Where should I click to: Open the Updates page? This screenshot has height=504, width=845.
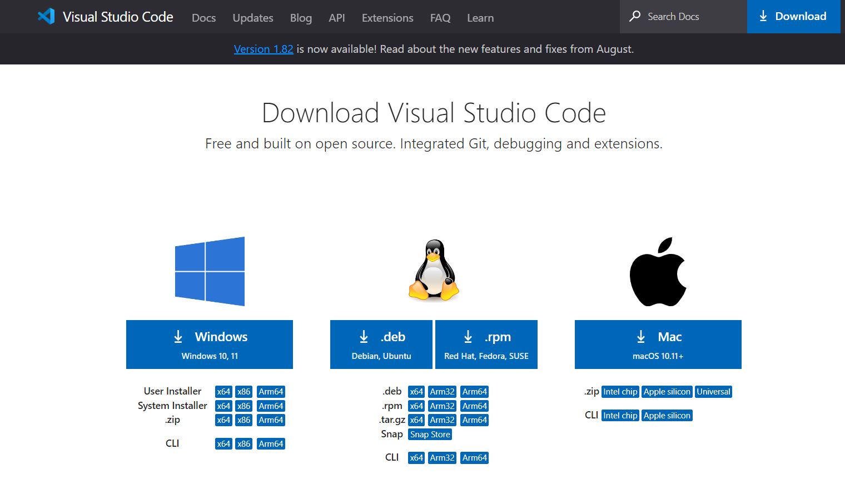(253, 18)
